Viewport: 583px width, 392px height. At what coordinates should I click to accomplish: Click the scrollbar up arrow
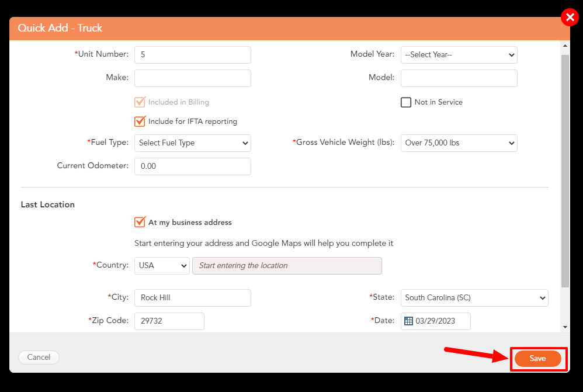[565, 46]
